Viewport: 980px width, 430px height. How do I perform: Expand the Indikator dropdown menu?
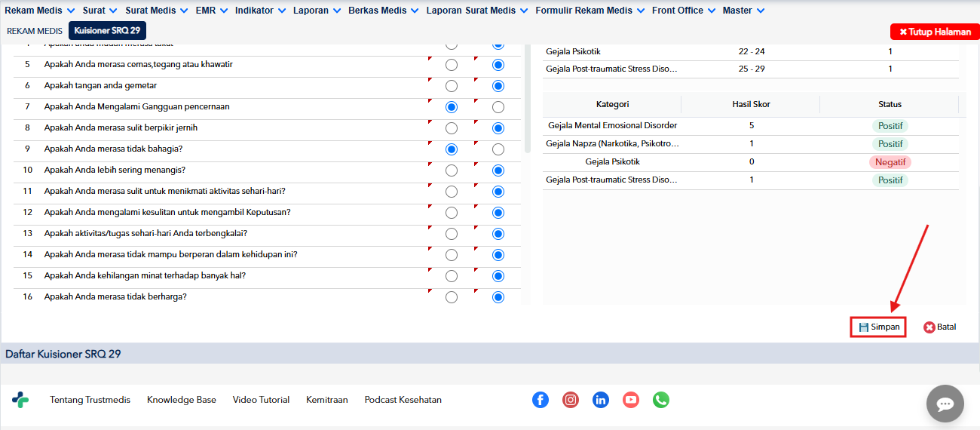(260, 11)
